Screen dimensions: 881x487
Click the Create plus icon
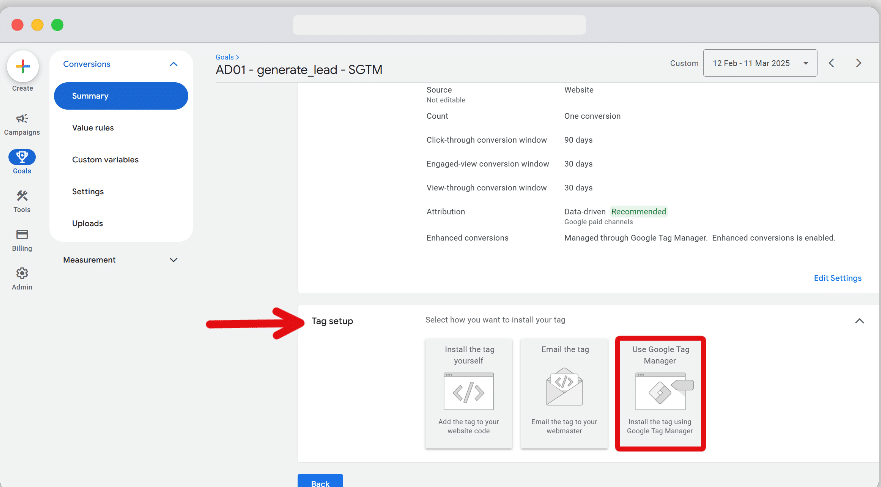click(x=22, y=67)
